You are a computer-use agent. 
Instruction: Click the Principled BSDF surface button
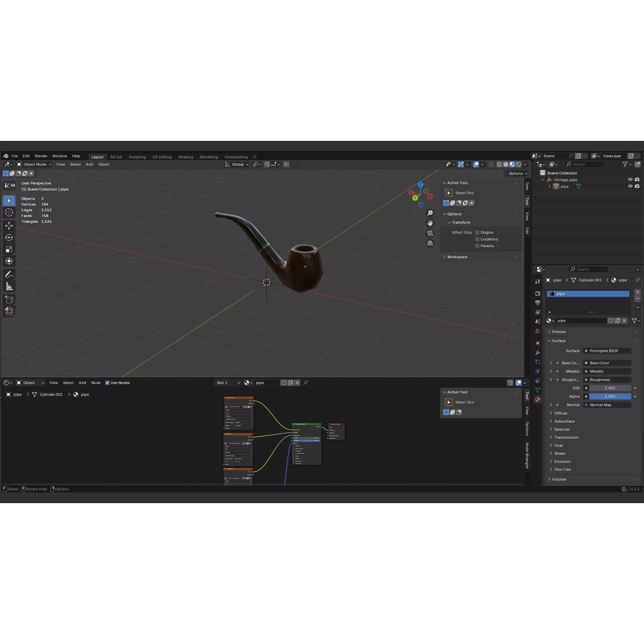click(606, 351)
